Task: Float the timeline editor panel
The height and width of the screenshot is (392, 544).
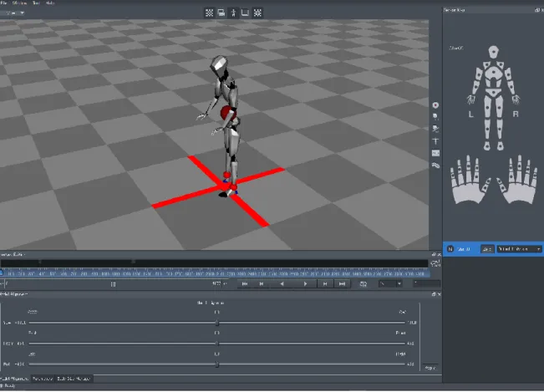Action: (x=434, y=255)
